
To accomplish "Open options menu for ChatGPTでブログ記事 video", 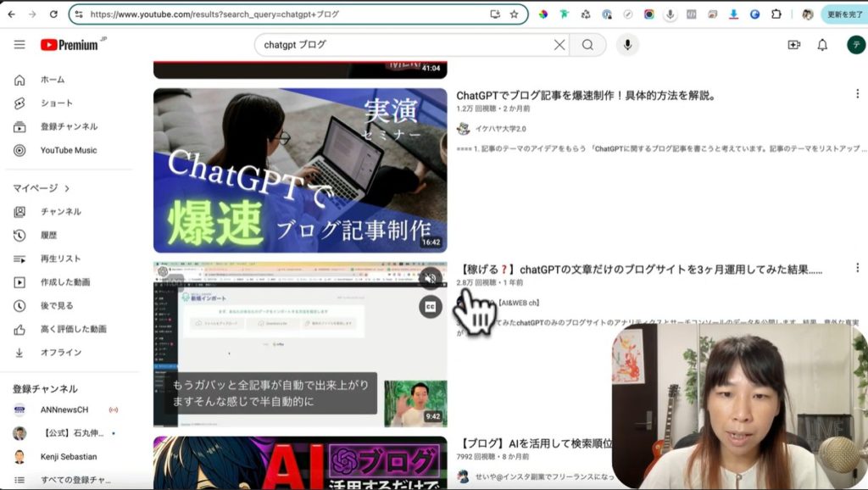I will 857,97.
